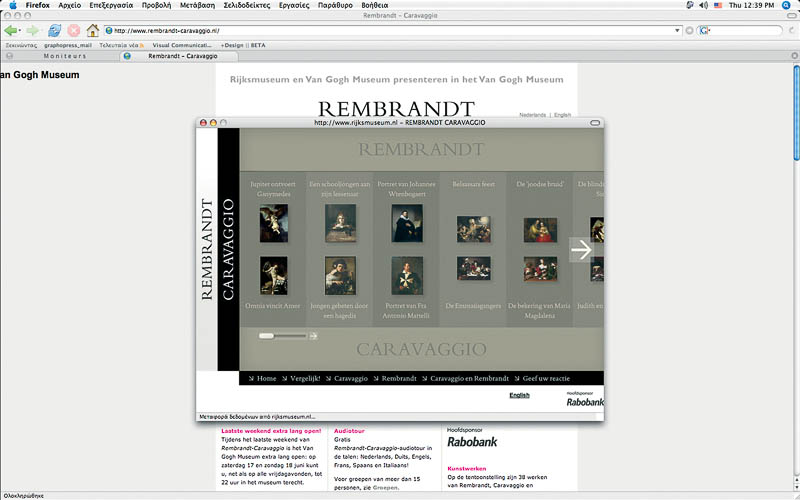Click the volume icon in menu bar

pyautogui.click(x=704, y=5)
